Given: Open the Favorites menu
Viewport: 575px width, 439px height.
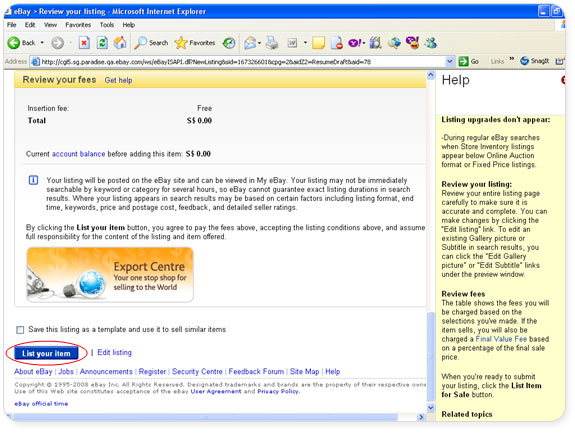Looking at the screenshot, I should click(x=78, y=25).
